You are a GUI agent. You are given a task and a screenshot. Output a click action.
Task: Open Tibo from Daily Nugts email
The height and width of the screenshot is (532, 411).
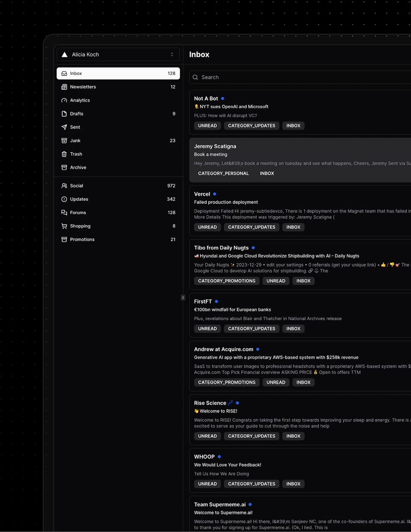[300, 264]
